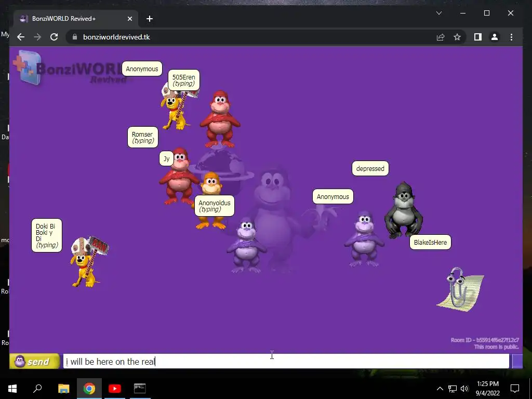View site information lock icon
This screenshot has height=399, width=532.
pyautogui.click(x=75, y=37)
